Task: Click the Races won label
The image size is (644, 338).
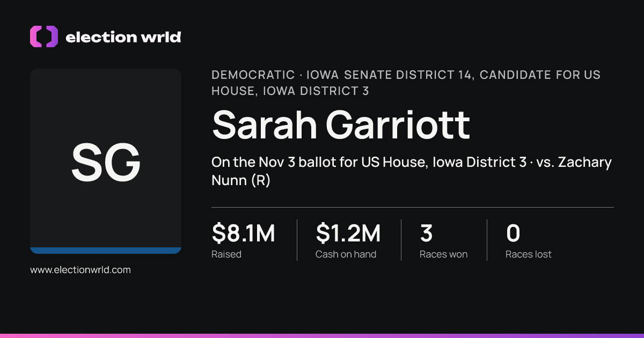Action: point(443,254)
